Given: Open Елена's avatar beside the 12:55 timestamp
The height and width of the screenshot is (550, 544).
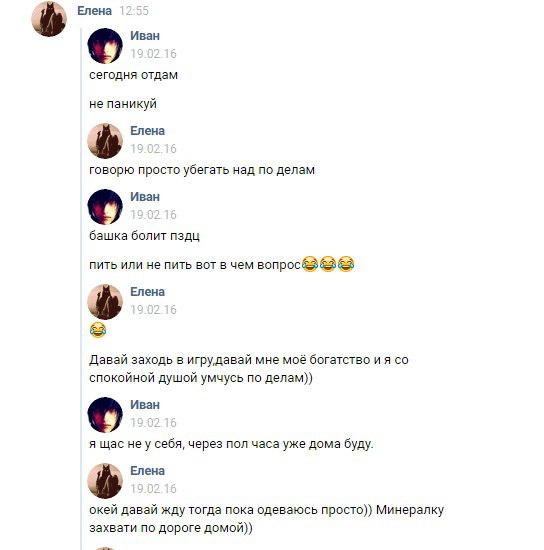Looking at the screenshot, I should [49, 19].
